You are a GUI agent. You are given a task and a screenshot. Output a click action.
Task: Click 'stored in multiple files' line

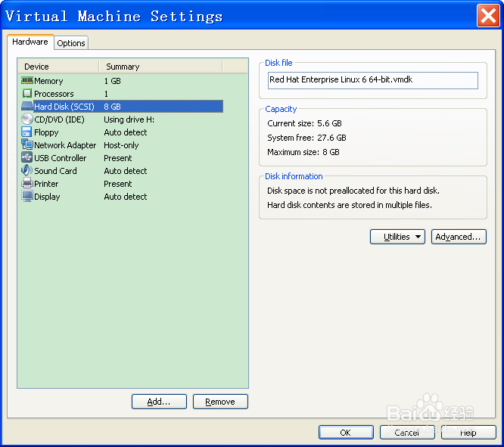point(350,205)
